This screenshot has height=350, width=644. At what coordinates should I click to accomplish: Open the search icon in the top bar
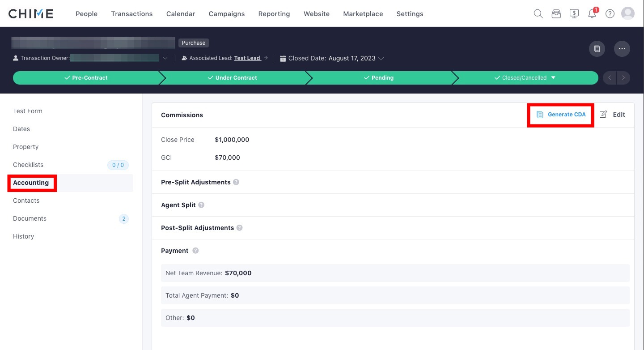coord(538,13)
